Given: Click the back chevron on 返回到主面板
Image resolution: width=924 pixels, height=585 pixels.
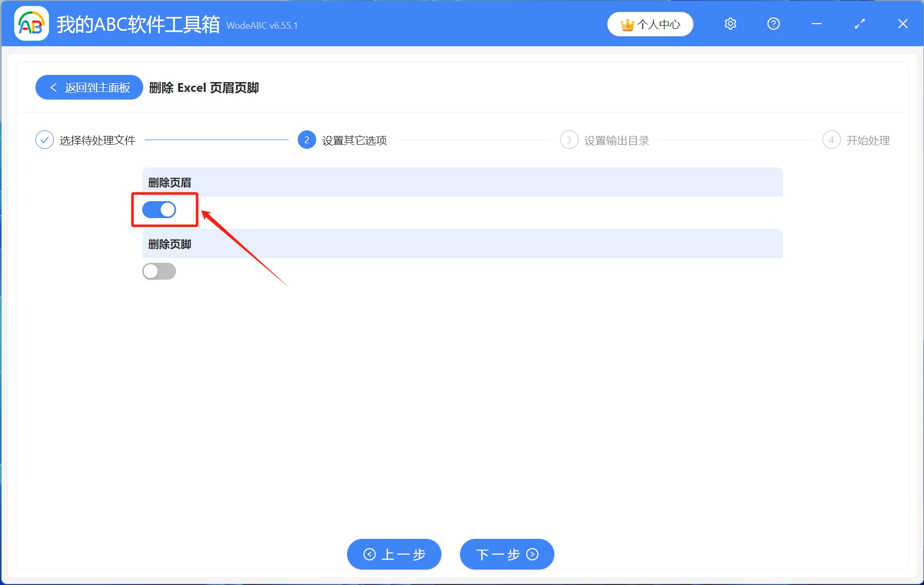Looking at the screenshot, I should (54, 87).
